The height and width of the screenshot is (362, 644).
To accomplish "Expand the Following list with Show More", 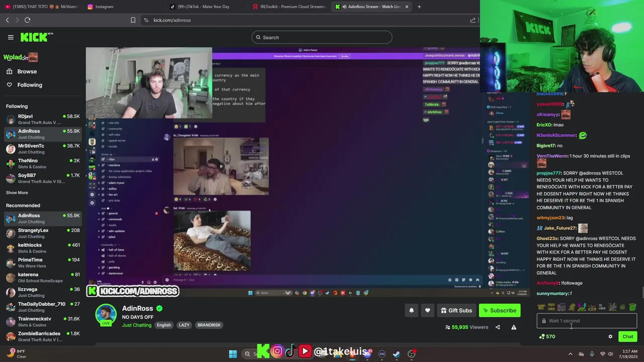I will 17,193.
